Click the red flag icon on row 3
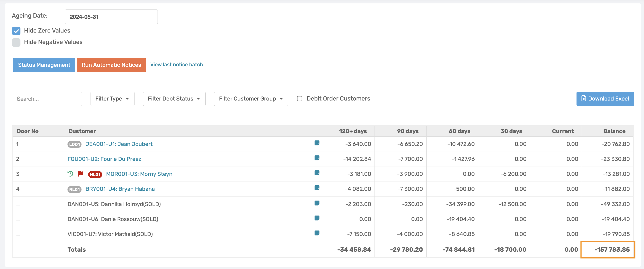This screenshot has width=644, height=269. 81,173
